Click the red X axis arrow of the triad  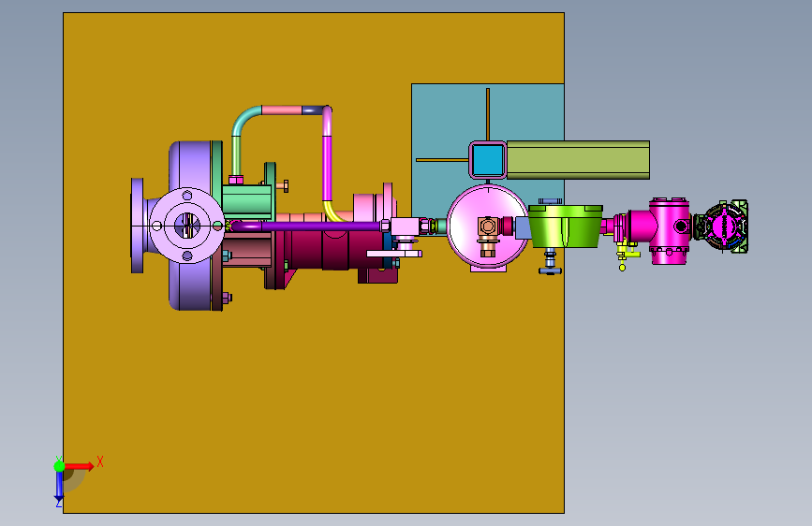pyautogui.click(x=79, y=466)
